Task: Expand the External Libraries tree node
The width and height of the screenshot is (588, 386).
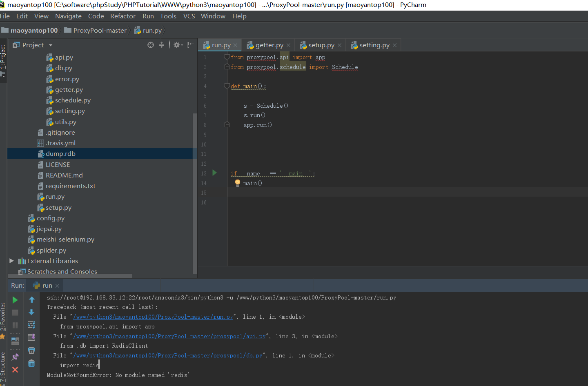Action: 11,261
